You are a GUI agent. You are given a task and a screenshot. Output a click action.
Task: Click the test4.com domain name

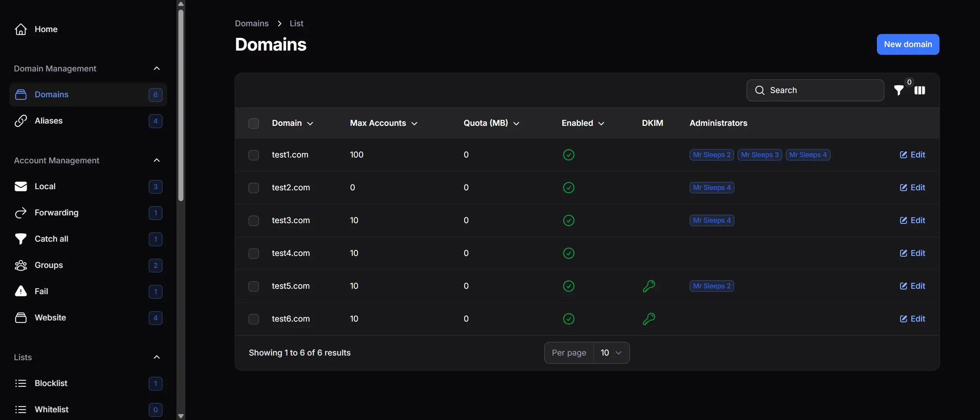pos(291,253)
